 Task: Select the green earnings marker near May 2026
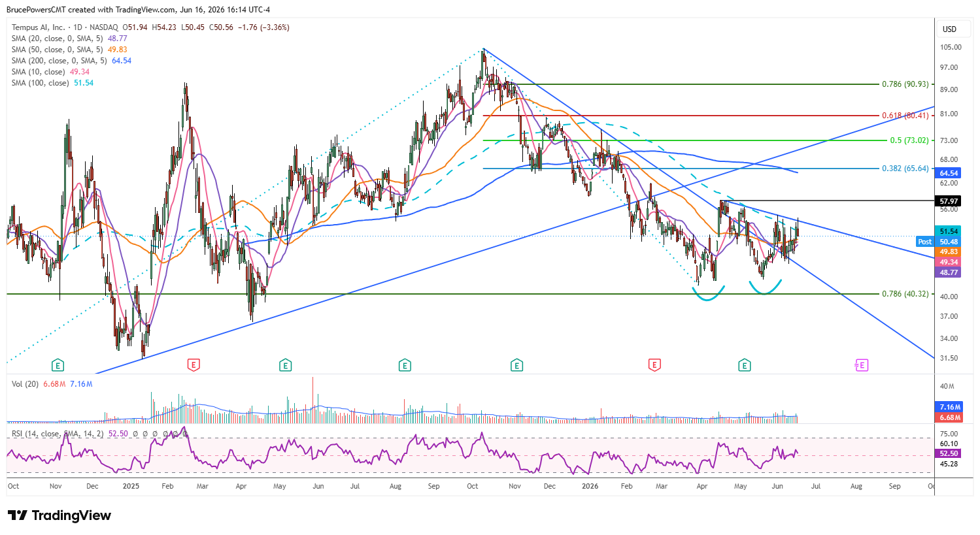[744, 365]
